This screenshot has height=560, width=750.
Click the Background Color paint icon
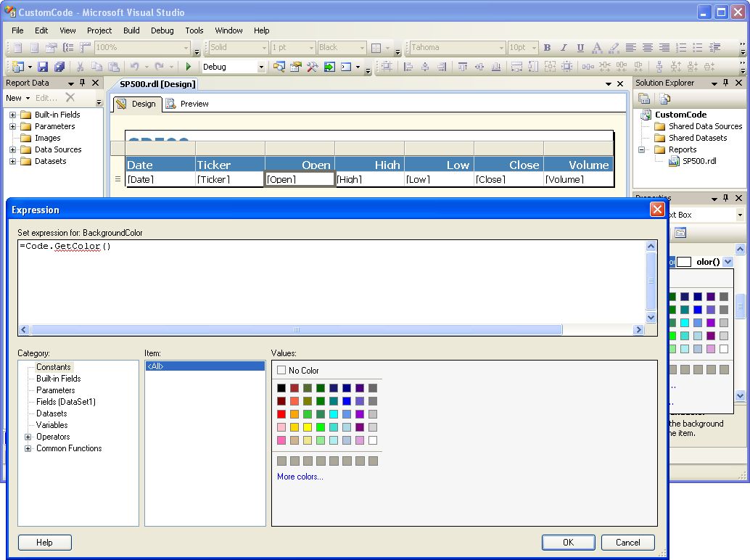[614, 47]
